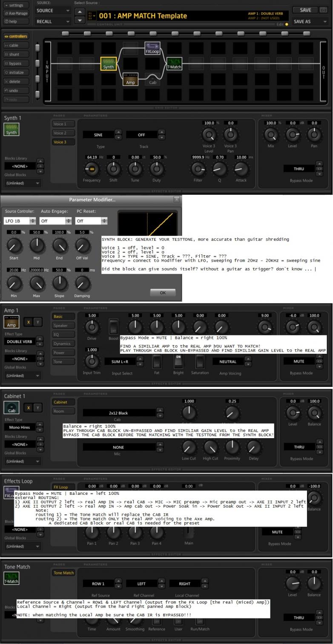Viewport: 333px width, 644px height.
Task: Open the SOURCE dropdown
Action: (53, 10)
